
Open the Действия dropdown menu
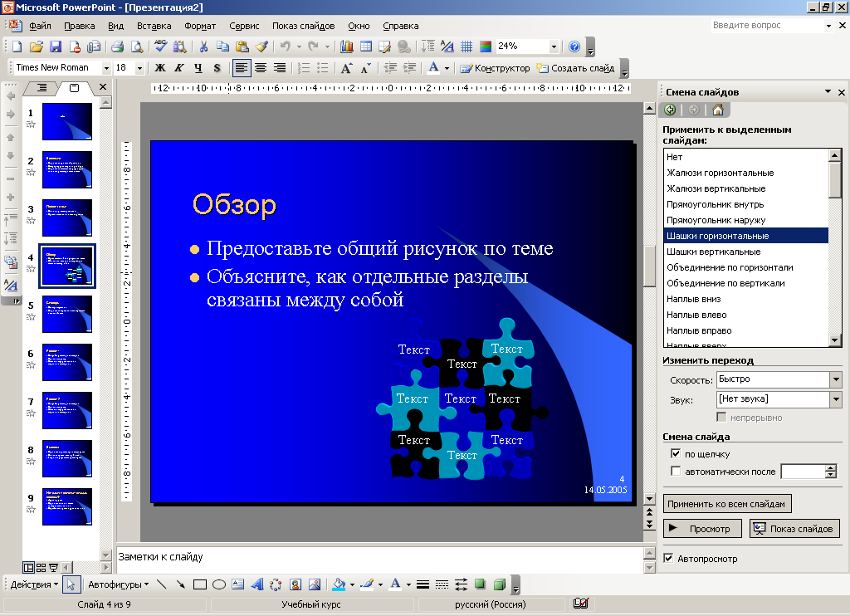(34, 584)
